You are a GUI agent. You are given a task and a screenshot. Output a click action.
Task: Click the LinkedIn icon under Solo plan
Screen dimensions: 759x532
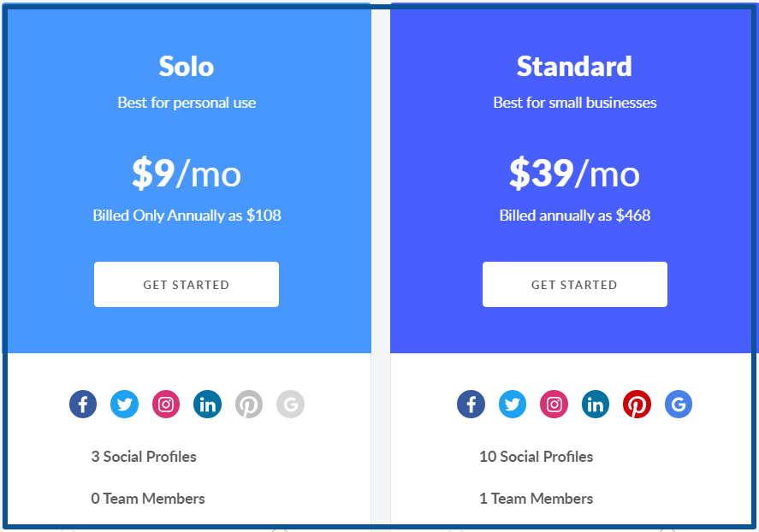pyautogui.click(x=208, y=404)
